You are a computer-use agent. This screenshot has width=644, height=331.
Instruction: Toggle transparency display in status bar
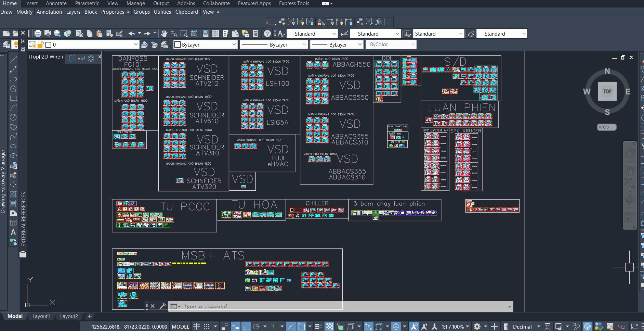329,327
